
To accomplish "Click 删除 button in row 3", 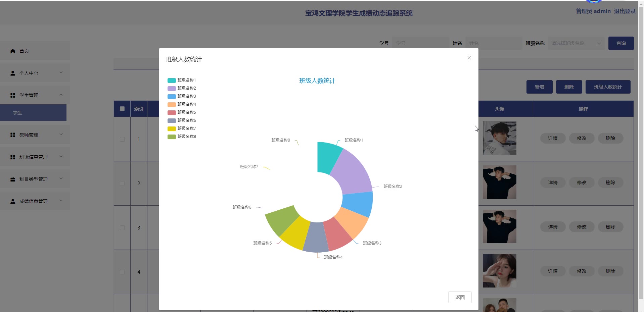I will [x=610, y=227].
